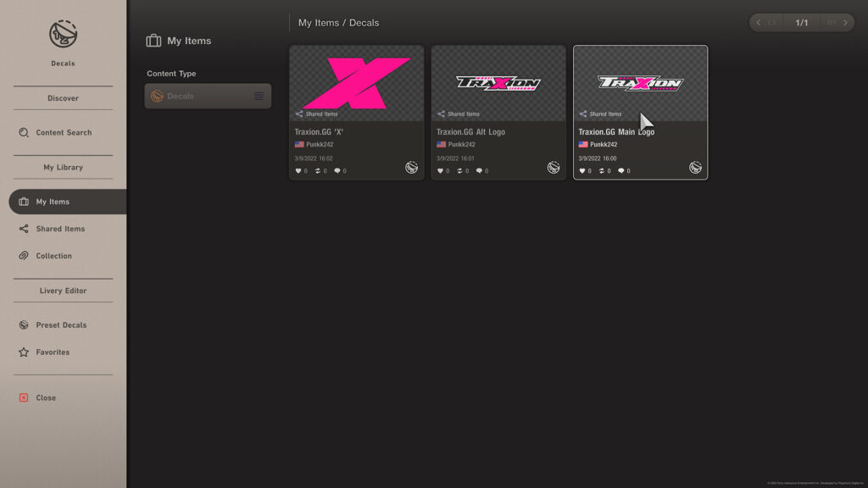Click the heart likes icon on Traxion.GG 'X'
868x488 pixels.
(x=298, y=171)
